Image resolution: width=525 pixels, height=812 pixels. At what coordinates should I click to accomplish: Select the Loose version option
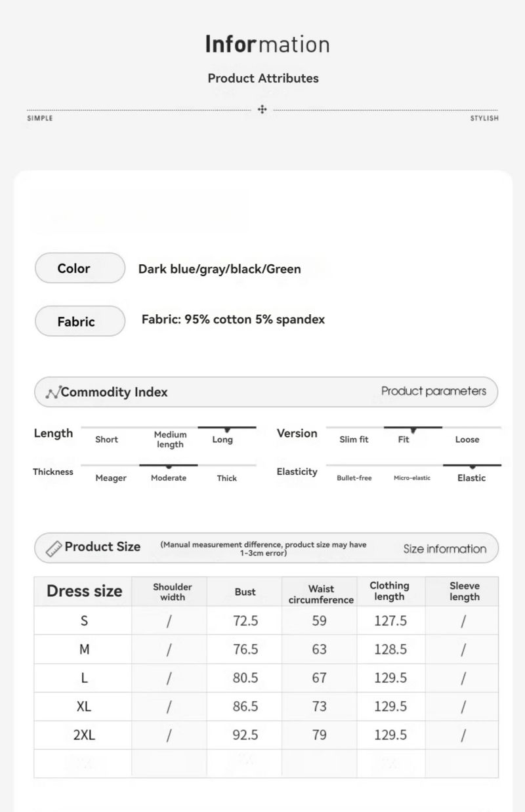pos(467,439)
